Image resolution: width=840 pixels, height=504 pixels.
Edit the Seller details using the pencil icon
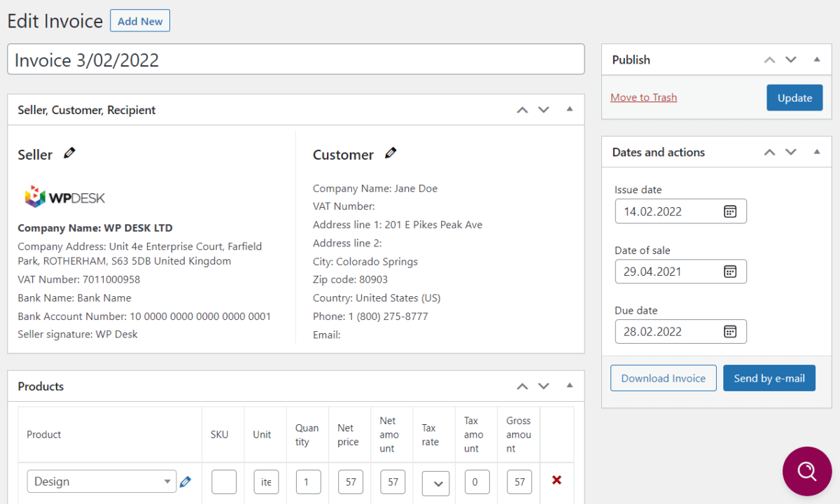tap(68, 153)
